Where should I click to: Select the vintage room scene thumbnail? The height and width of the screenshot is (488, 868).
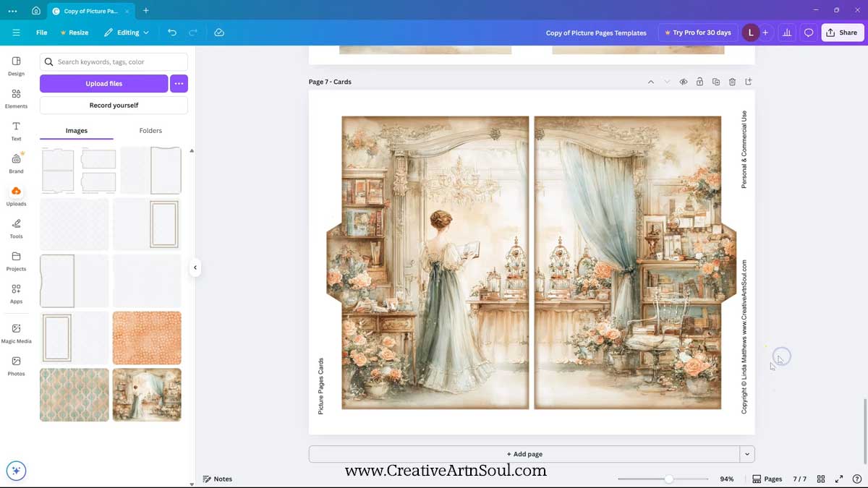(147, 395)
